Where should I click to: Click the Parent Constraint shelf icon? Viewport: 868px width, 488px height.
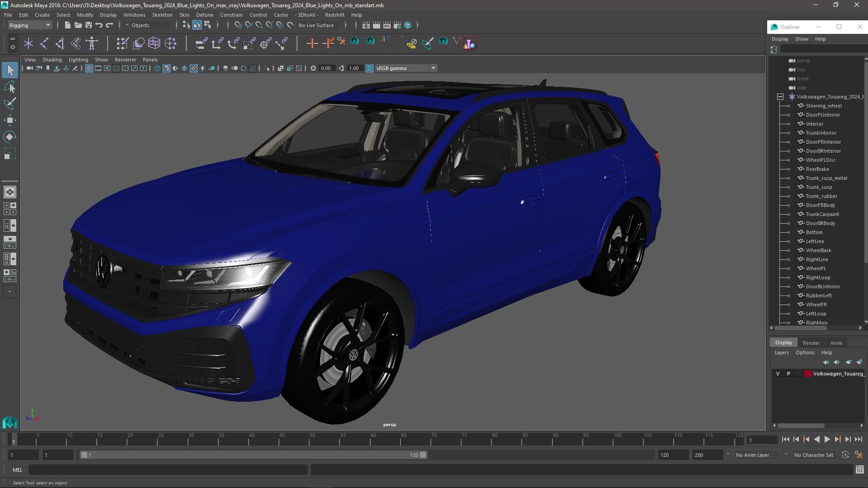(x=201, y=43)
